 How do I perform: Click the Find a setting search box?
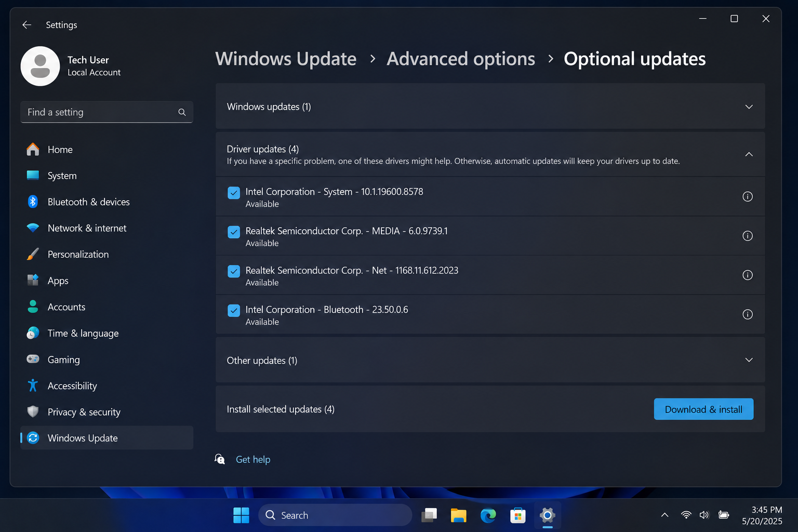tap(107, 112)
